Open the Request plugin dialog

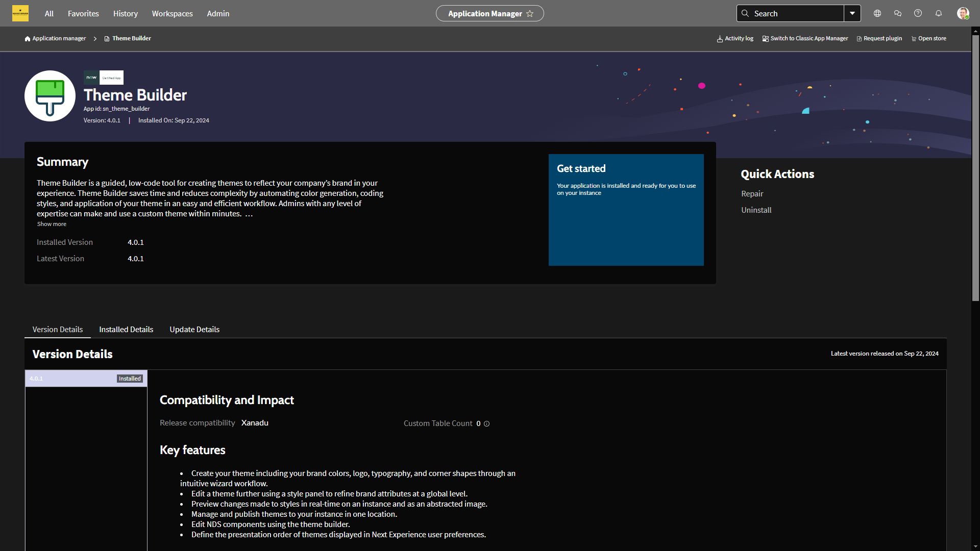pos(879,38)
